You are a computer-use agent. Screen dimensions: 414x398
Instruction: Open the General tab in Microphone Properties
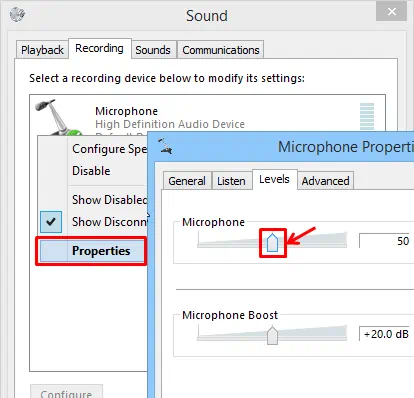tap(187, 181)
